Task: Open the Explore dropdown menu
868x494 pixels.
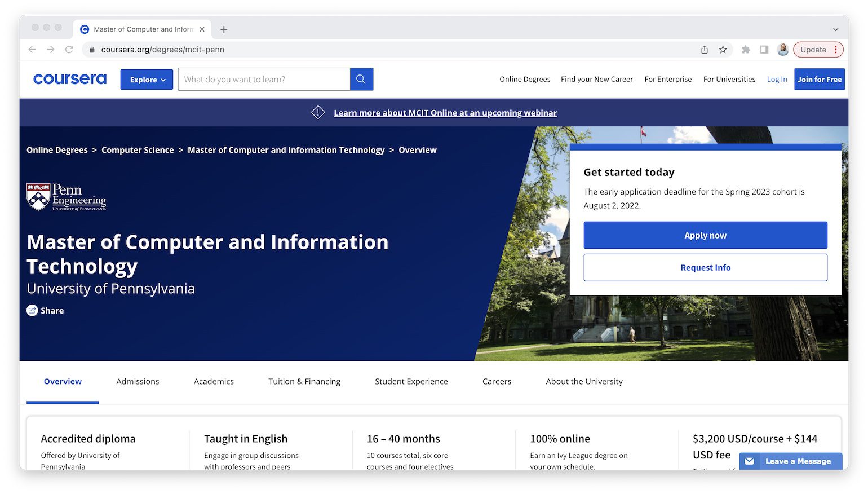Action: [x=147, y=79]
